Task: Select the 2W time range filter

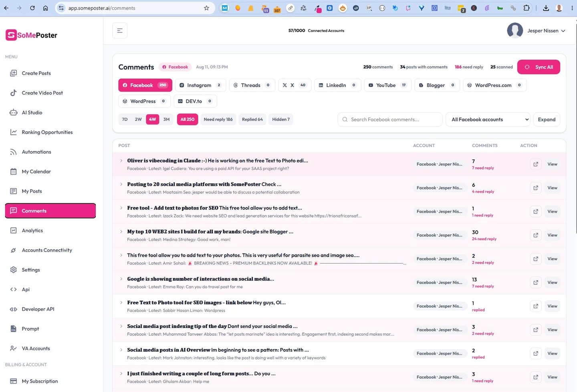Action: [138, 119]
